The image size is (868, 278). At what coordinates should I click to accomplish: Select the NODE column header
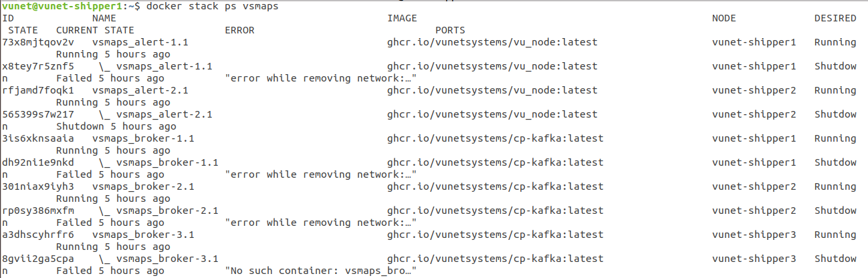coord(724,18)
